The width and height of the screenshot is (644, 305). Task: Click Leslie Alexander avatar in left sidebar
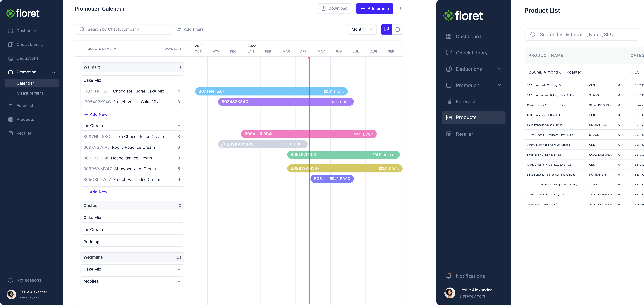[12, 294]
